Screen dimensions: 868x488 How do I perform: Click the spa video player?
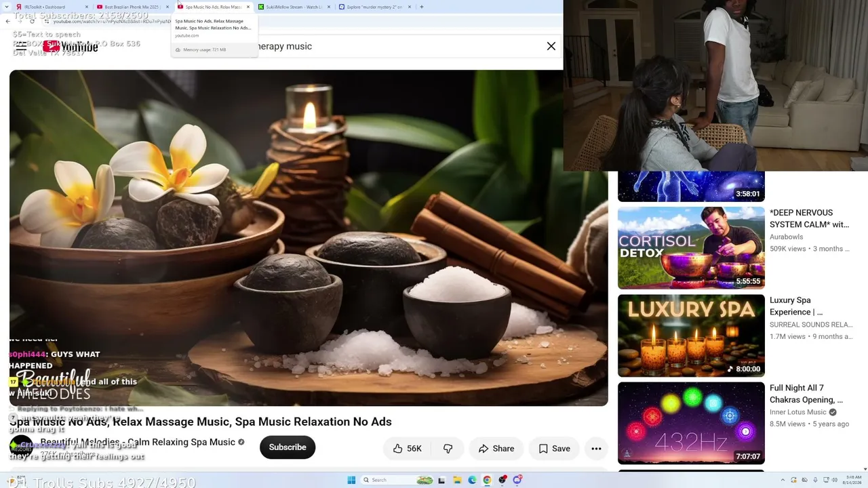[309, 237]
